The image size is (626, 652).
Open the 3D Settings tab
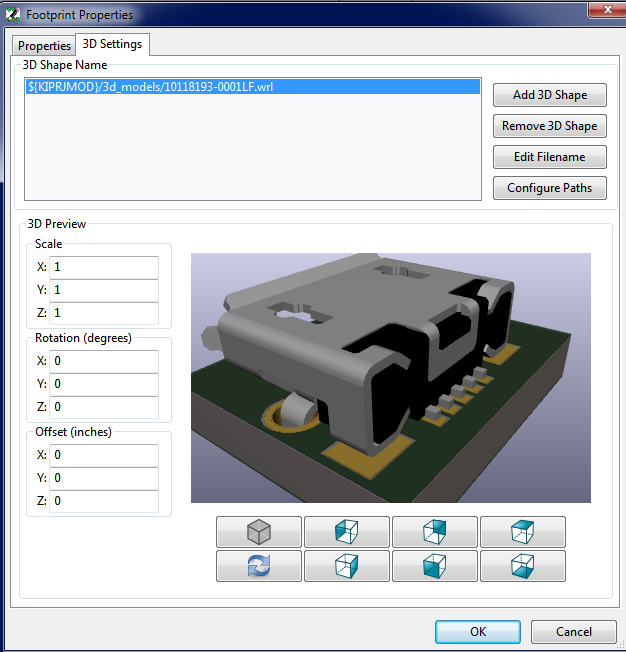[x=112, y=44]
